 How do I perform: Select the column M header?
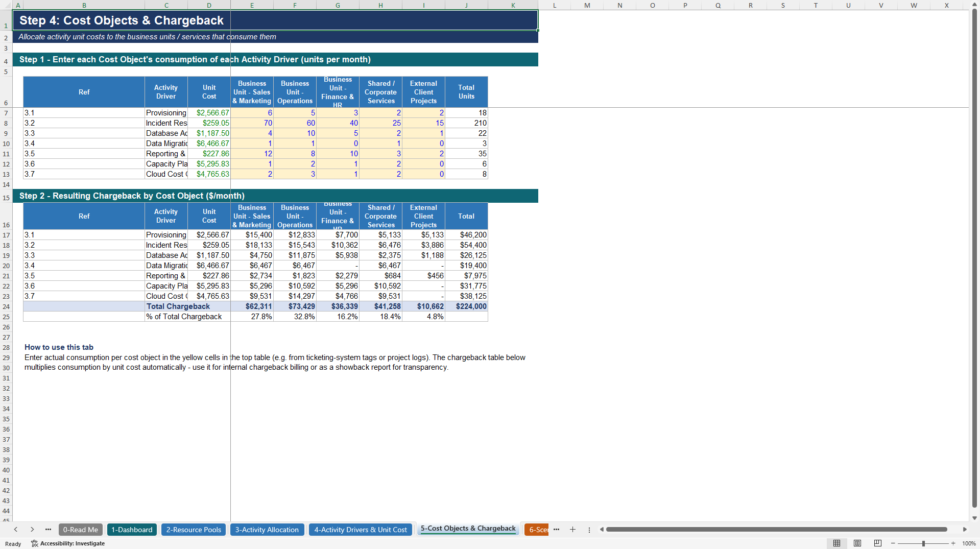587,5
